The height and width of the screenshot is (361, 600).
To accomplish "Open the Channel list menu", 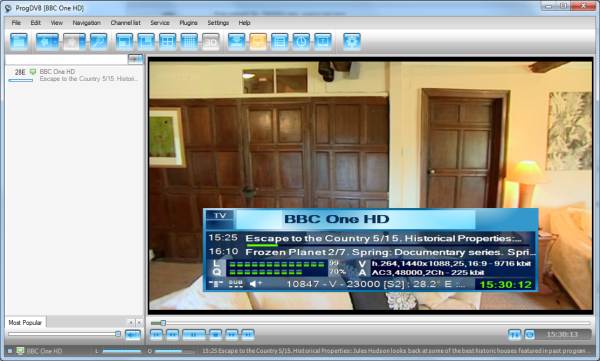I will point(126,23).
